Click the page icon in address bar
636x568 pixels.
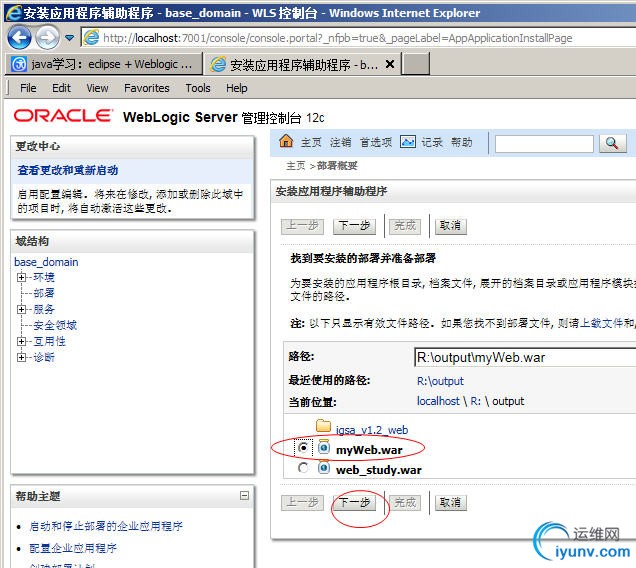pyautogui.click(x=91, y=38)
